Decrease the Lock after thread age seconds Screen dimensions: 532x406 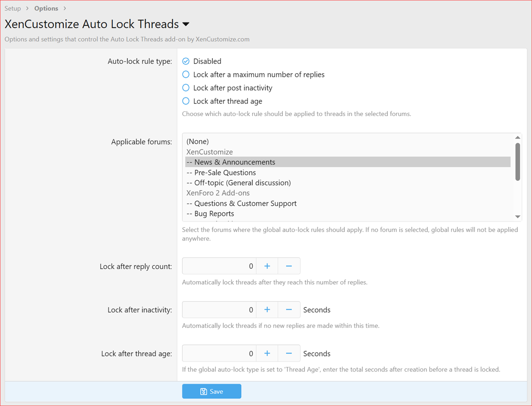coord(289,354)
